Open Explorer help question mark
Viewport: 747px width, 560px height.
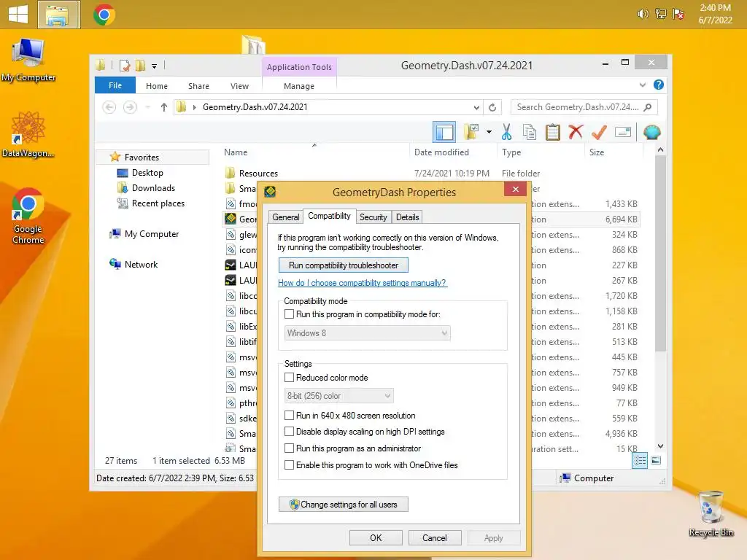pyautogui.click(x=659, y=85)
